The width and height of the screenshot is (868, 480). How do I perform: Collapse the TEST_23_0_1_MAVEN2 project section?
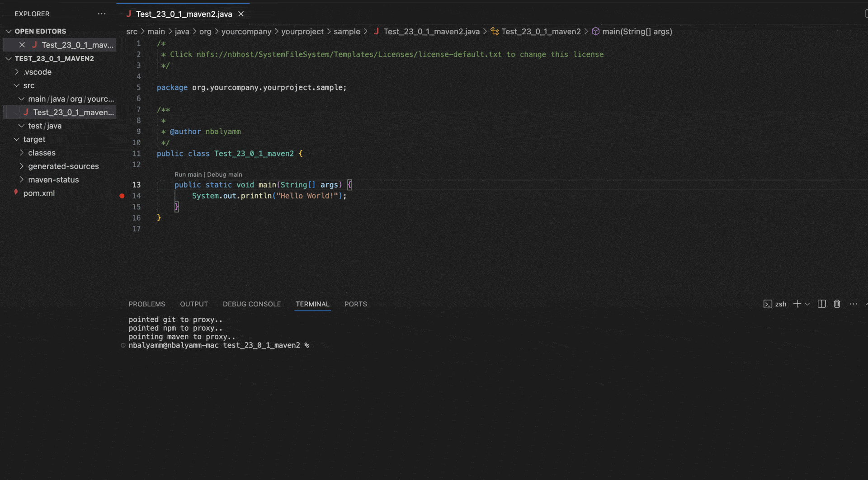(8, 58)
